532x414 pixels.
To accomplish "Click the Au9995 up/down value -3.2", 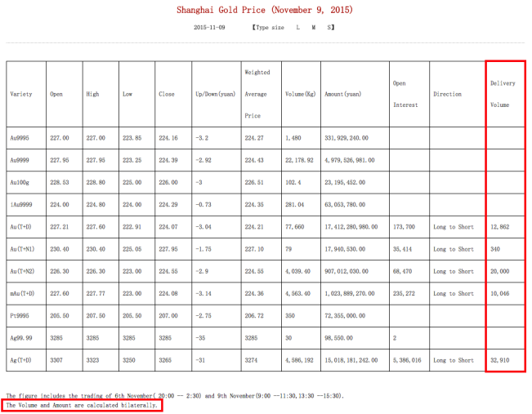I will pyautogui.click(x=202, y=138).
